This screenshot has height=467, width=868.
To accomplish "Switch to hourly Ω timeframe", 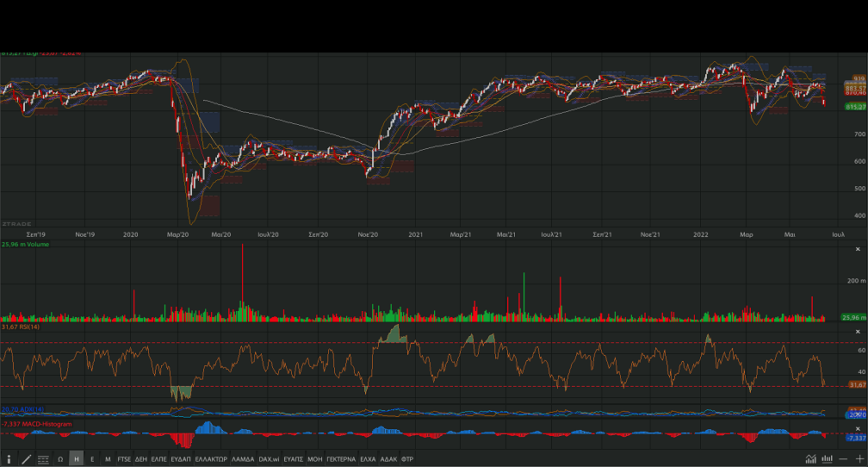I will pos(60,459).
